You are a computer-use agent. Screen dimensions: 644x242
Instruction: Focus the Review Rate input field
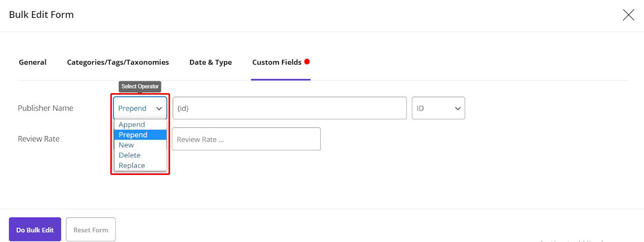(246, 139)
